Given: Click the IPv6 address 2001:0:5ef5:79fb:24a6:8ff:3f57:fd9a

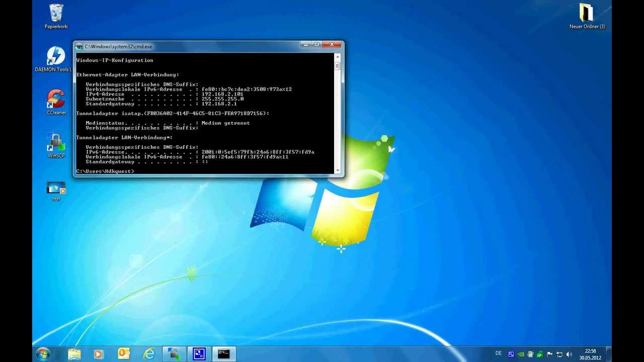Looking at the screenshot, I should coord(258,152).
